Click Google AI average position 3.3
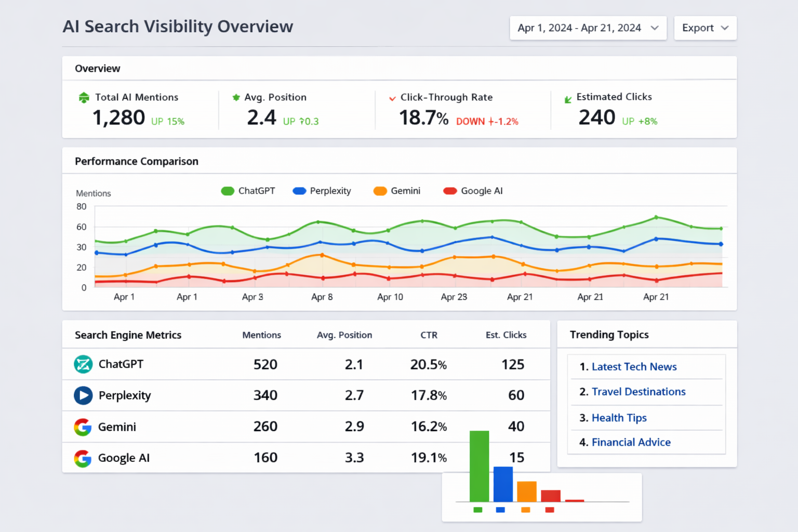Image resolution: width=798 pixels, height=532 pixels. (354, 458)
